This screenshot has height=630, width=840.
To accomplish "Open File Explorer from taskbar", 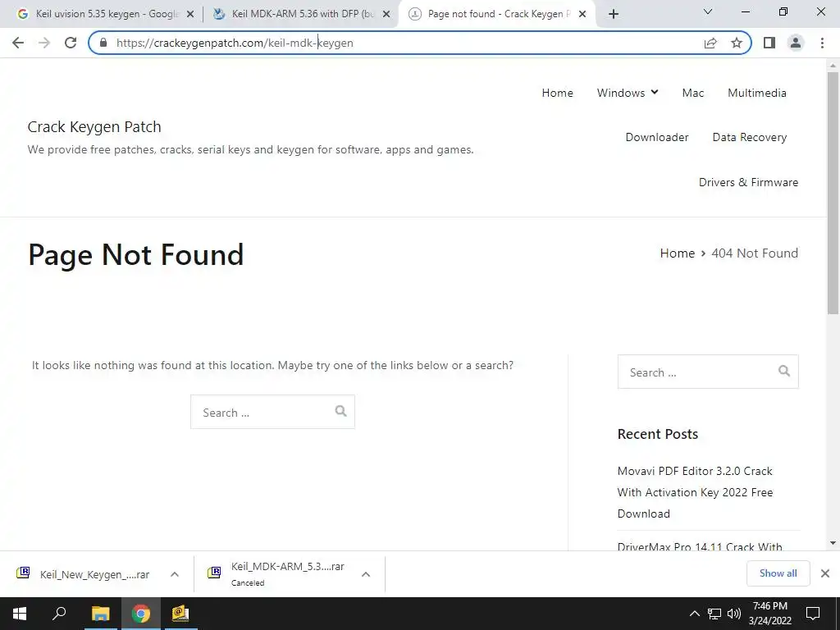I will 100,614.
